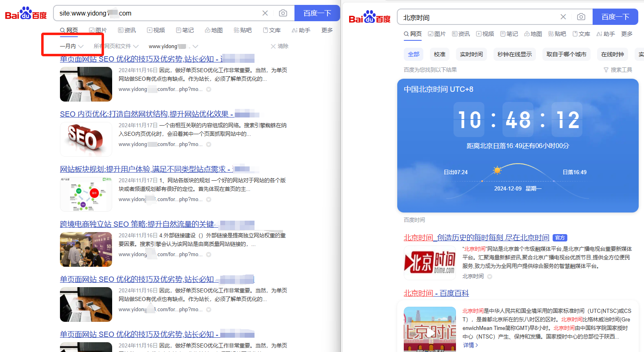Click the mind map diagram thumbnail
Viewport: 644px width, 352px height.
(86, 194)
